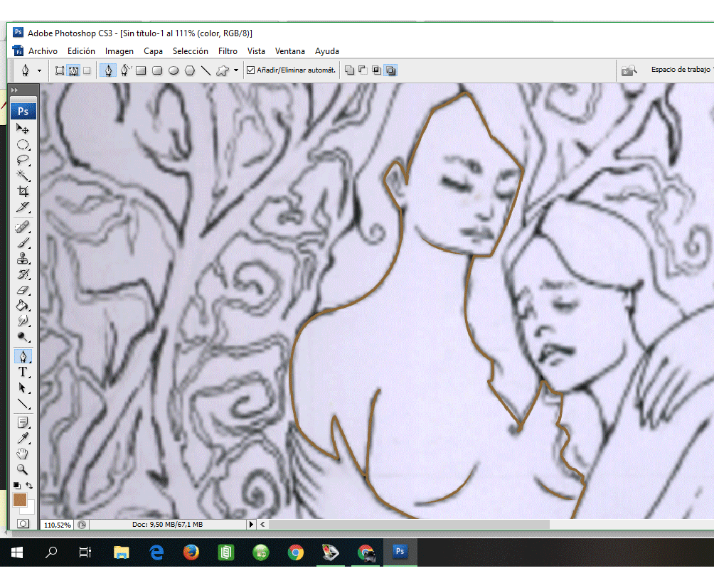Select the Move tool

point(23,129)
